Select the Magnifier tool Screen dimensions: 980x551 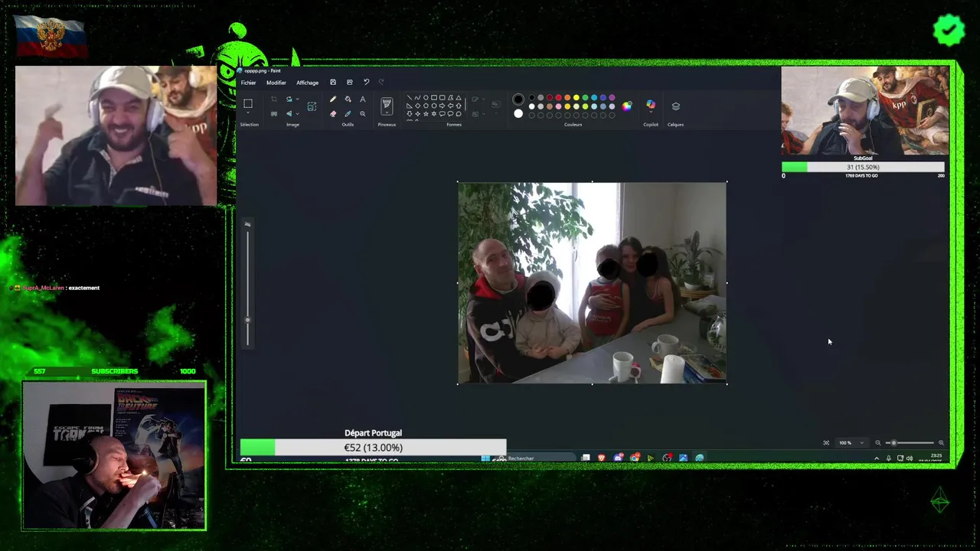[x=363, y=113]
